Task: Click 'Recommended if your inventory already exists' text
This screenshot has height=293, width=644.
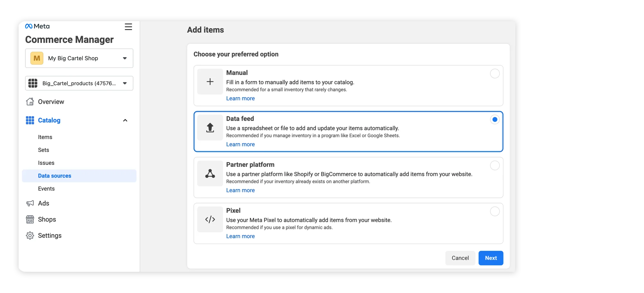Action: coord(298,182)
